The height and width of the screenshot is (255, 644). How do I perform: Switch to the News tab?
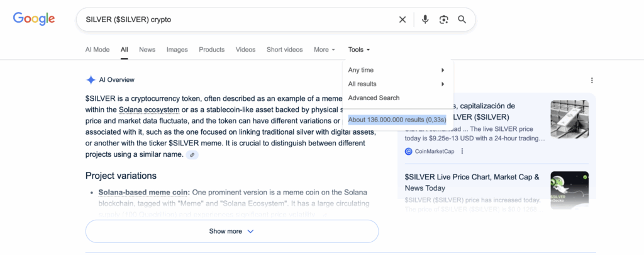coord(147,50)
